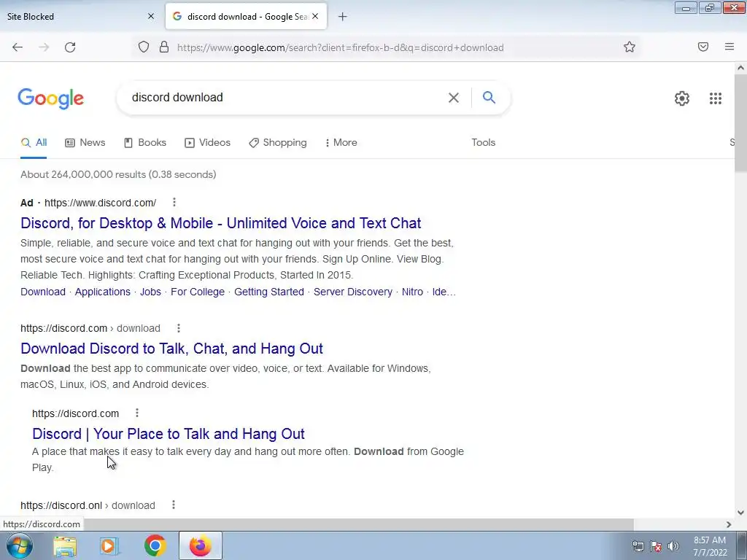747x560 pixels.
Task: Click the clock showing 8:57 AM
Action: [x=710, y=546]
